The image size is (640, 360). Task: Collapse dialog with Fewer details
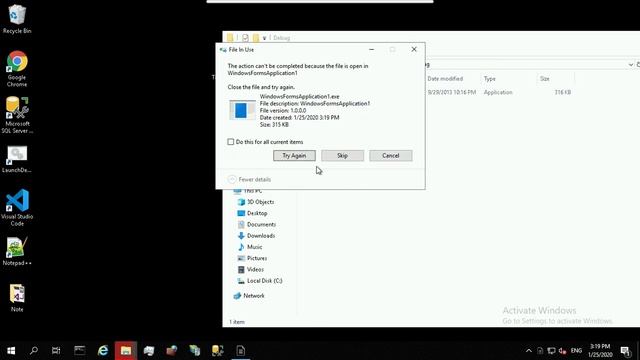coord(249,179)
